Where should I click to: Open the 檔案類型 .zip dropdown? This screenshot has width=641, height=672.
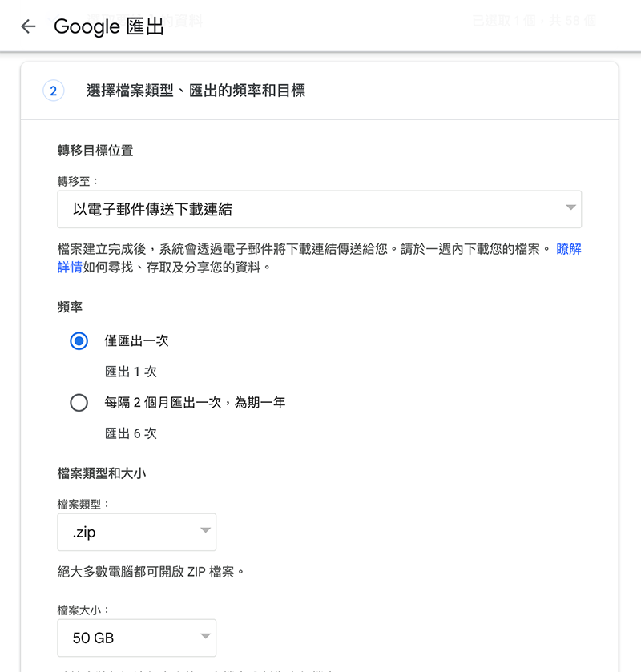(137, 533)
